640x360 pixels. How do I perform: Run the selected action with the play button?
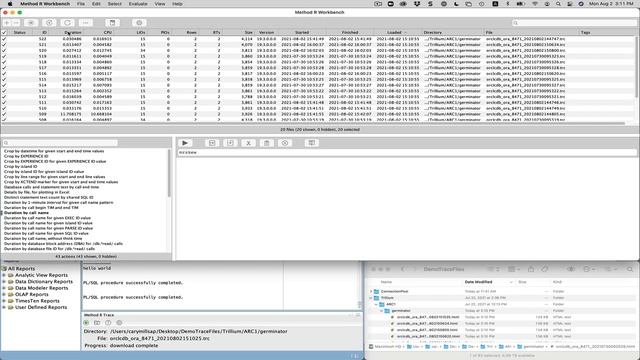pos(185,143)
